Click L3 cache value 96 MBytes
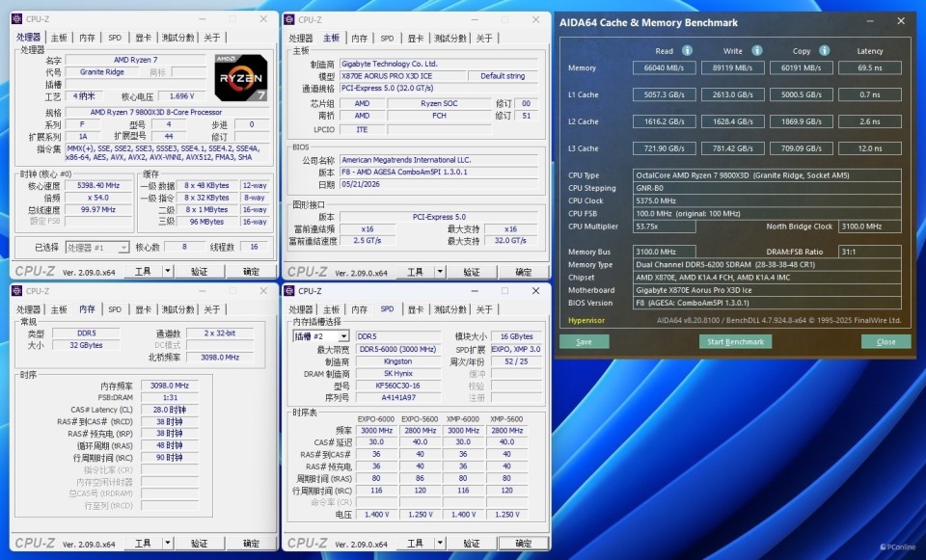 (x=206, y=222)
